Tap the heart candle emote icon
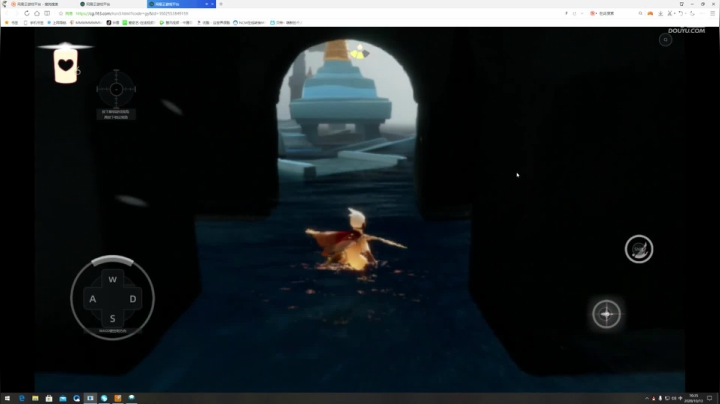 click(66, 66)
